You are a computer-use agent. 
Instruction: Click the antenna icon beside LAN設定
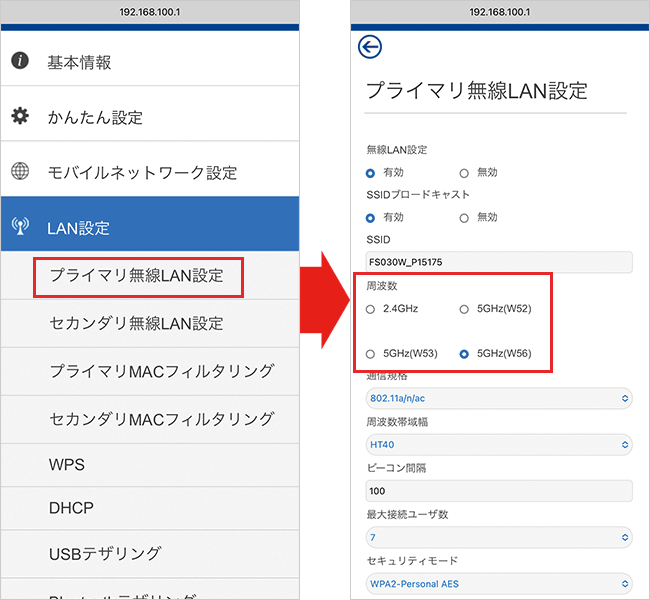20,227
